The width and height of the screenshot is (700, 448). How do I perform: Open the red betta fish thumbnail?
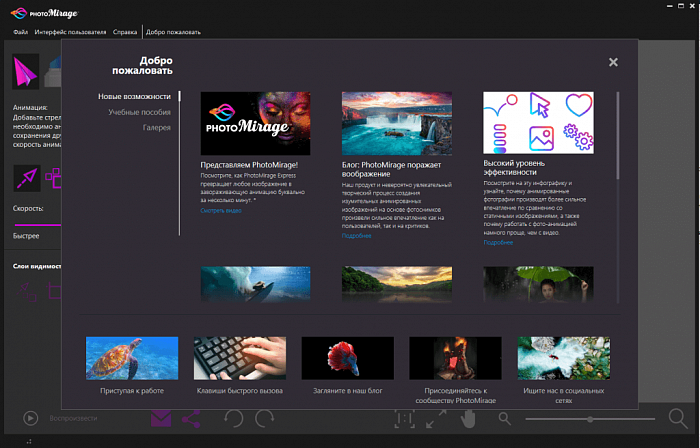[x=348, y=358]
